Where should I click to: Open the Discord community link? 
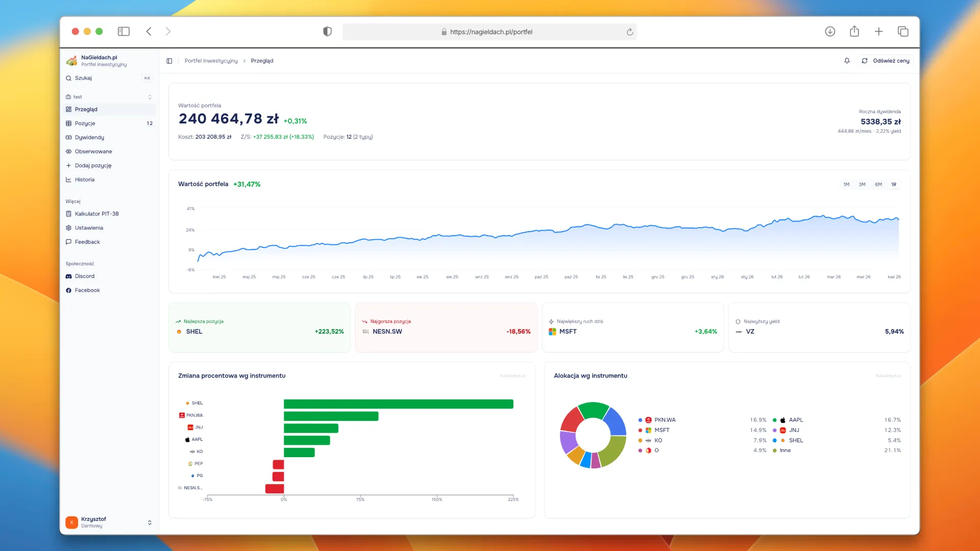(x=84, y=276)
